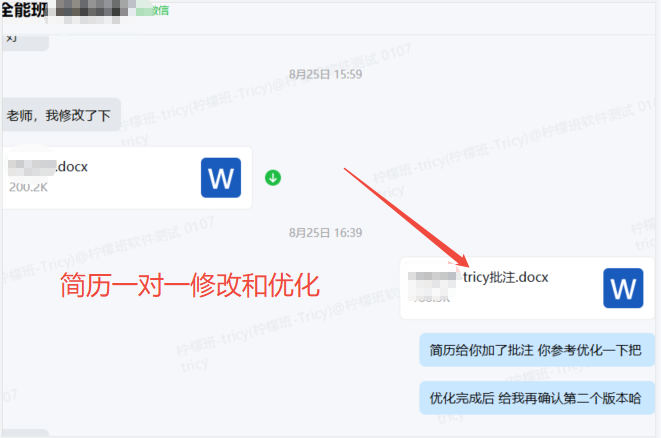Click the Word icon on tricy批注.docx
Screen dimensions: 661x438
coord(623,289)
